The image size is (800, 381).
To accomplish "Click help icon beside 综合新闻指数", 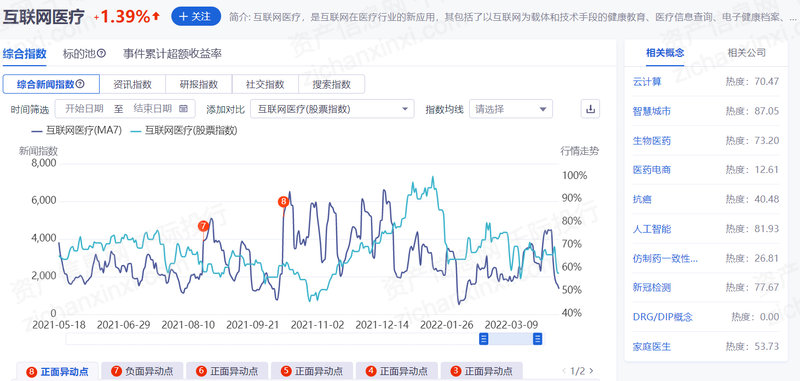I will click(80, 84).
